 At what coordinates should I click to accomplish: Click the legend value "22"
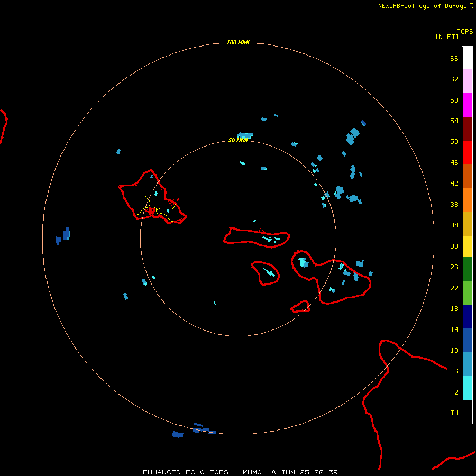pos(454,288)
